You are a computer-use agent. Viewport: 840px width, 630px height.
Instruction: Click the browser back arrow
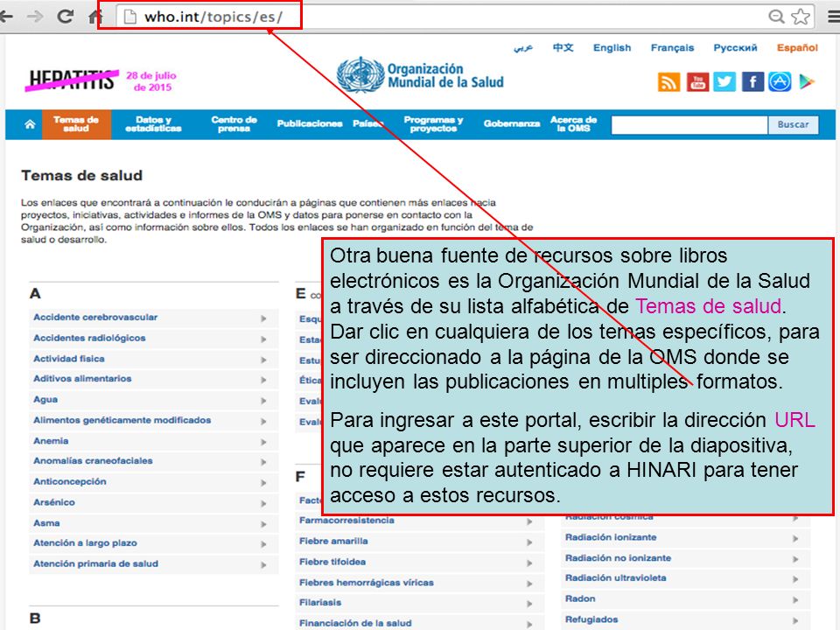[x=6, y=17]
